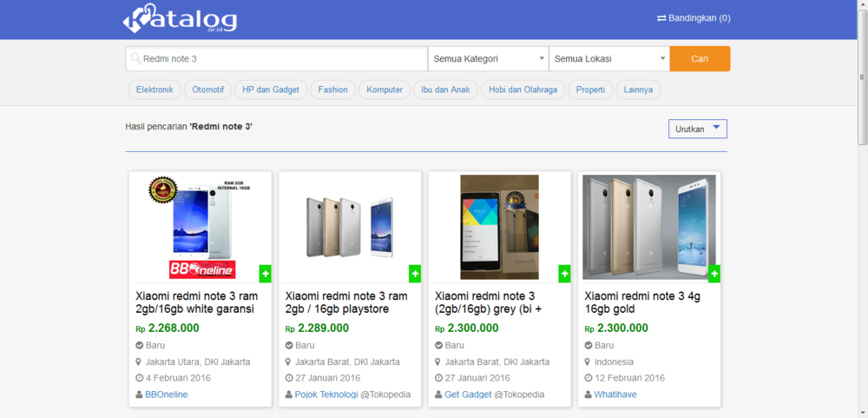Click the person icon beside Whatihave
868x418 pixels.
click(589, 395)
